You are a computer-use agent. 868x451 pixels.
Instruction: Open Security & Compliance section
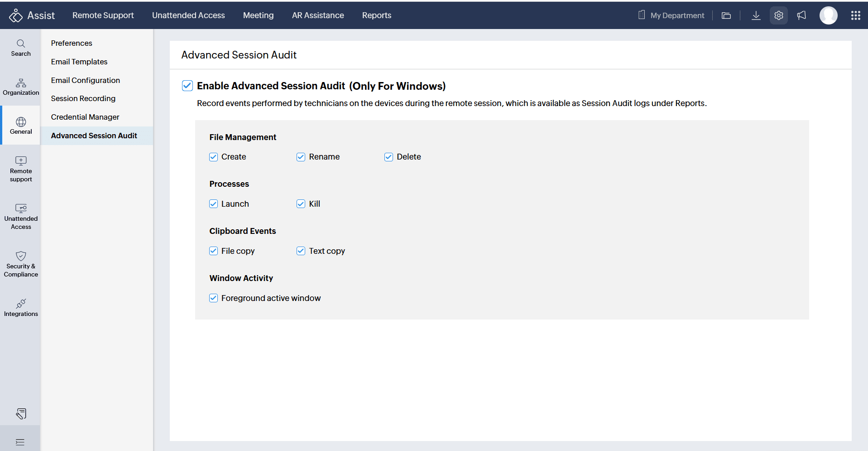click(x=21, y=264)
